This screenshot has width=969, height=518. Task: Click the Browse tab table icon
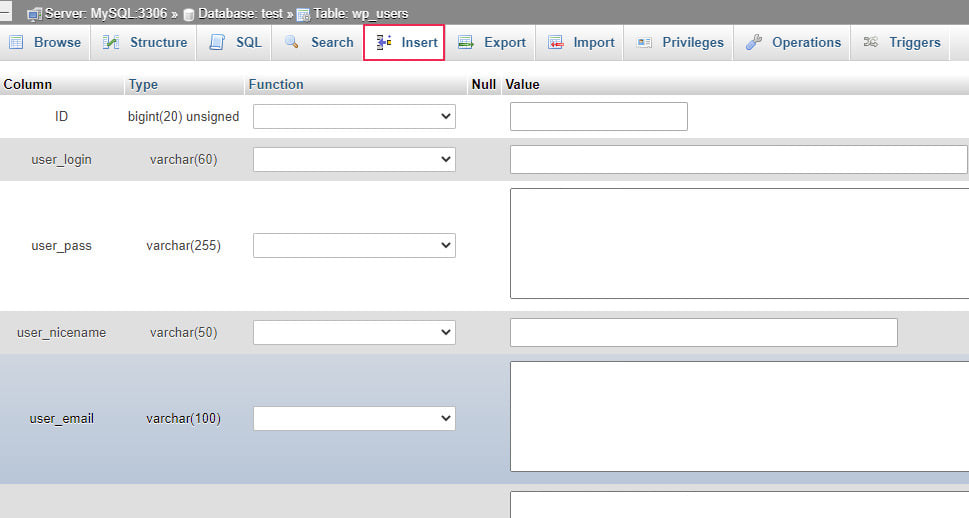coord(16,42)
